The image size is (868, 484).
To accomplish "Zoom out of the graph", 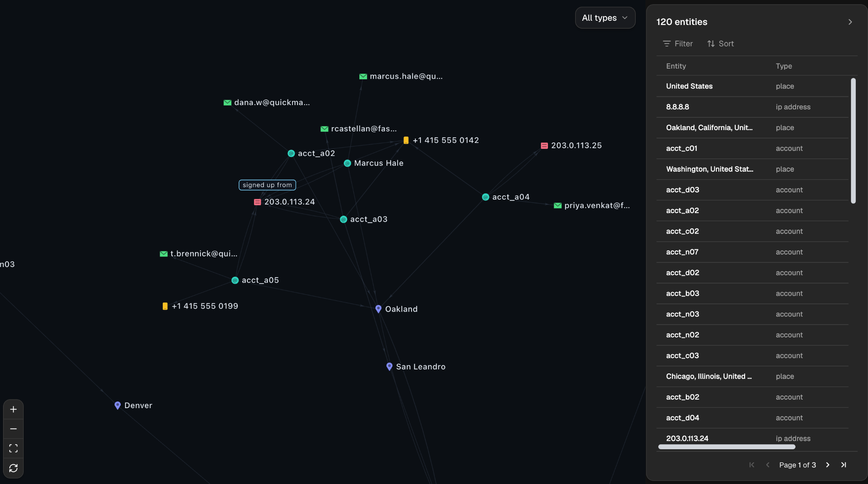I will (14, 429).
